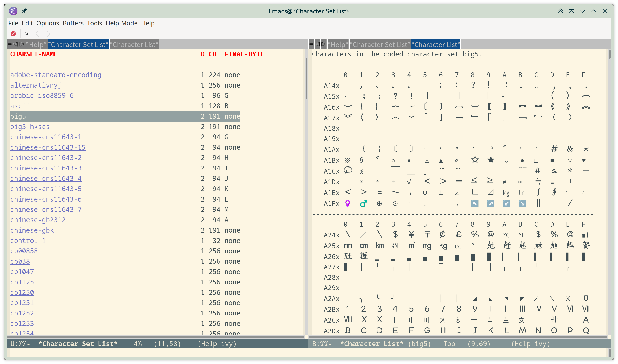This screenshot has height=364, width=618.
Task: Click the keep-above double chevron title bar button
Action: point(560,11)
